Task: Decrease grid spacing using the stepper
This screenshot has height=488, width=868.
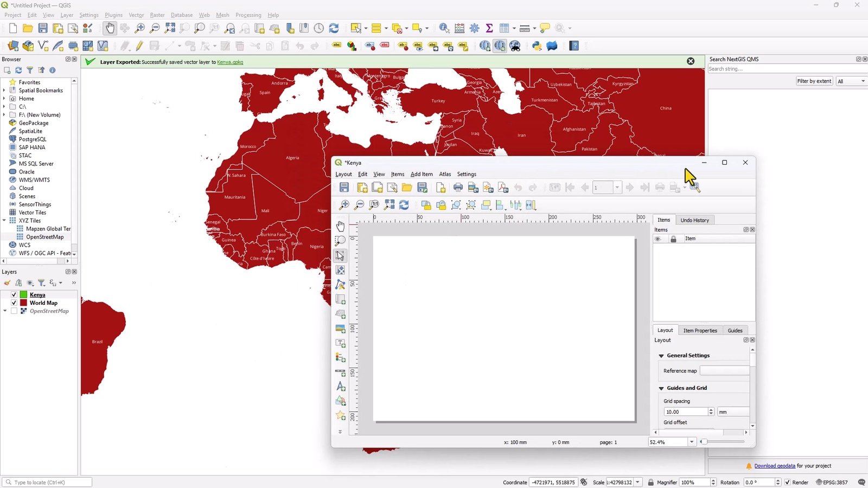Action: (x=711, y=414)
